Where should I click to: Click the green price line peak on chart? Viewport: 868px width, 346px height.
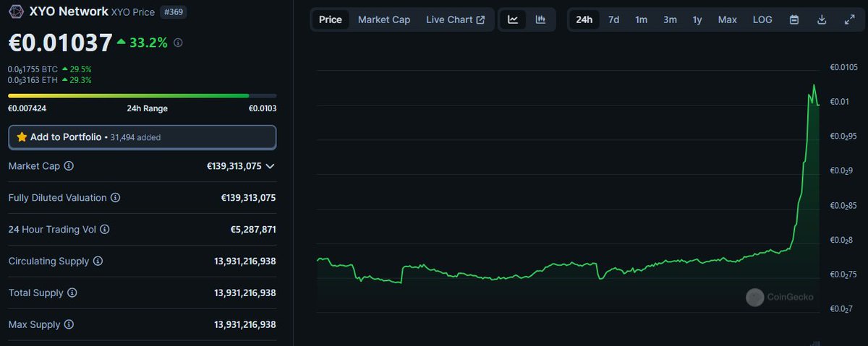pos(814,85)
